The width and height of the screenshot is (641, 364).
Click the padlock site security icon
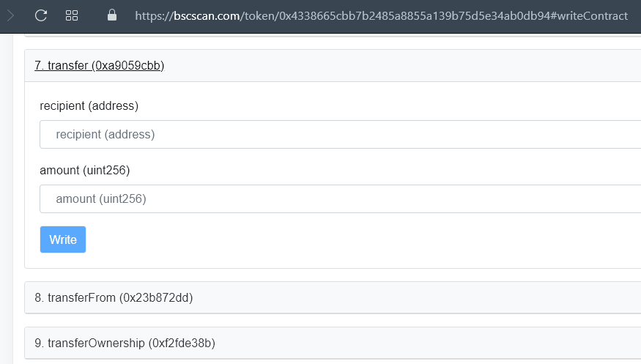pos(112,15)
